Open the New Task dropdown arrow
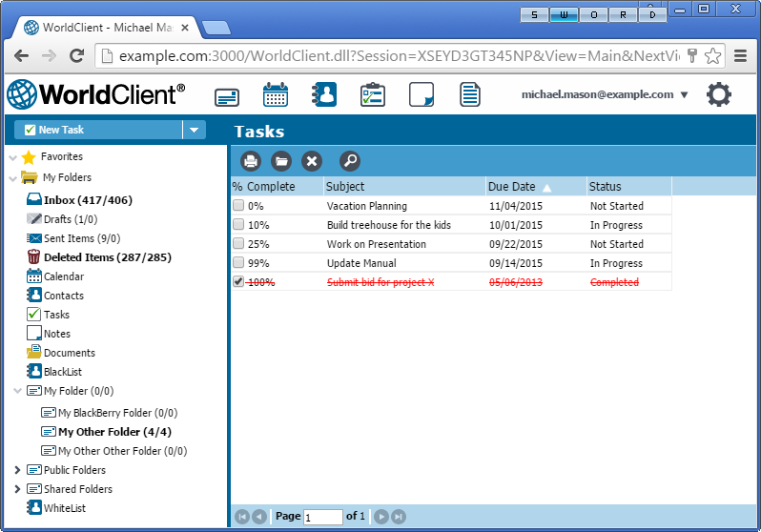 tap(194, 131)
